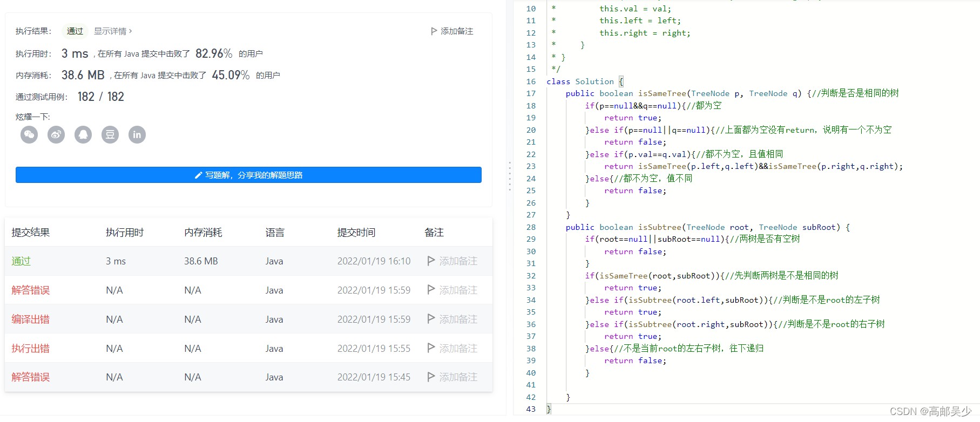Share result via LinkedIn icon

click(137, 134)
